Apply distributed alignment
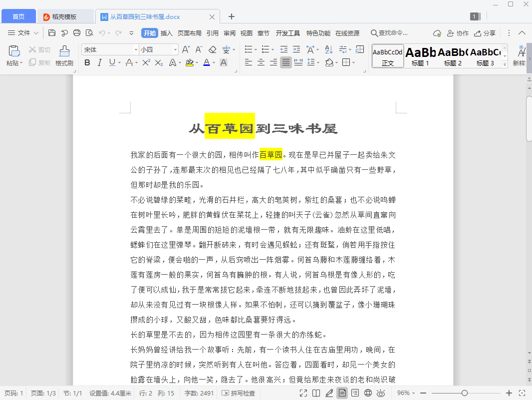The height and width of the screenshot is (400, 532). coord(298,62)
